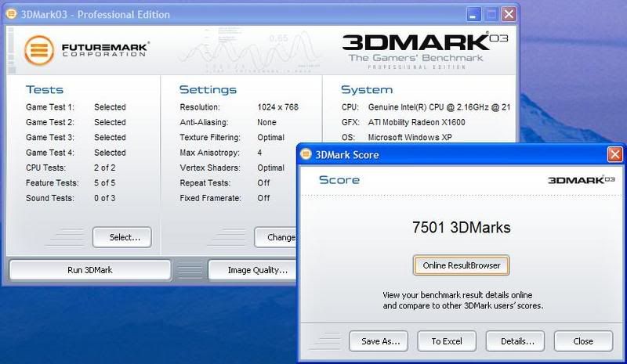627x364 pixels.
Task: Click the Max Anisotropy value 4
Action: coord(259,153)
